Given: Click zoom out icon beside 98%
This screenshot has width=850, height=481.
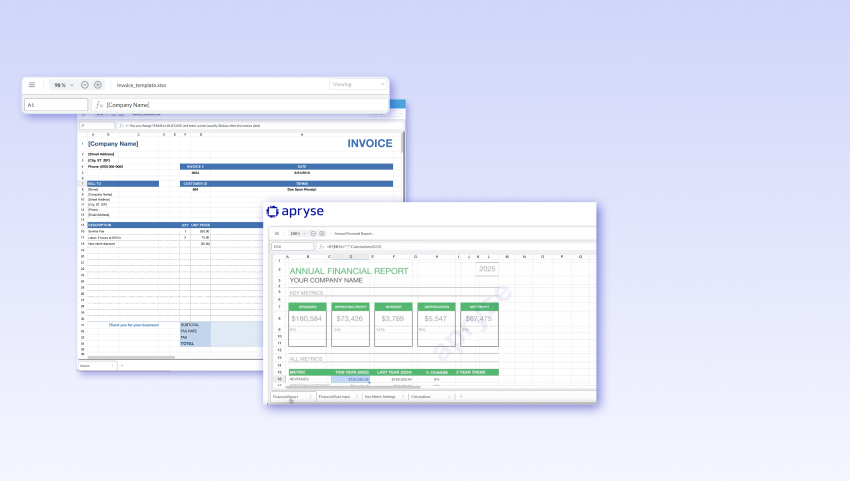Looking at the screenshot, I should pos(85,85).
